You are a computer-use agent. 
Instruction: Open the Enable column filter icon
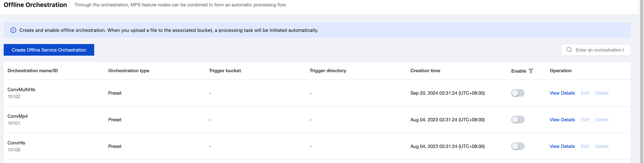click(x=531, y=71)
